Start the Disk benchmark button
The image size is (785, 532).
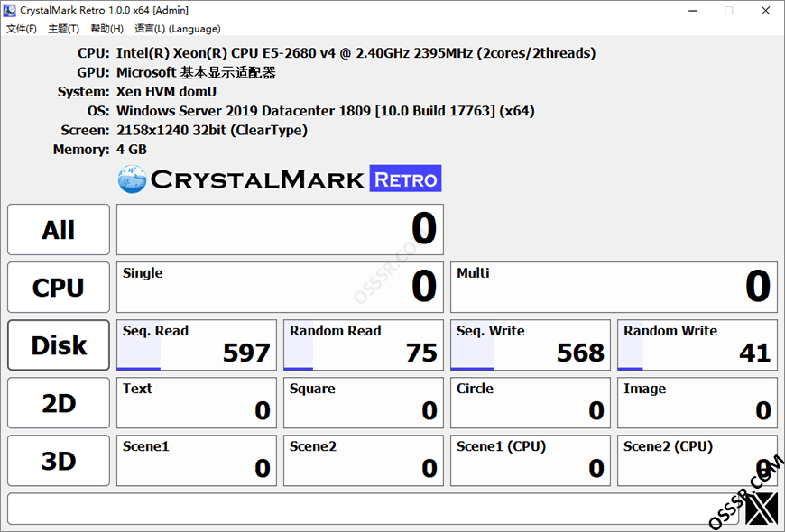59,345
